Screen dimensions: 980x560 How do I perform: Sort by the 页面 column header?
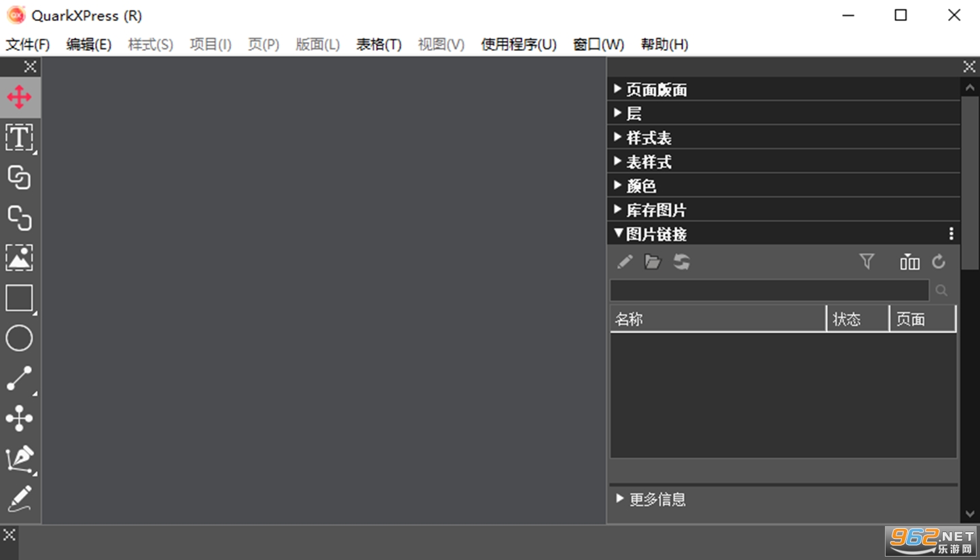point(923,319)
